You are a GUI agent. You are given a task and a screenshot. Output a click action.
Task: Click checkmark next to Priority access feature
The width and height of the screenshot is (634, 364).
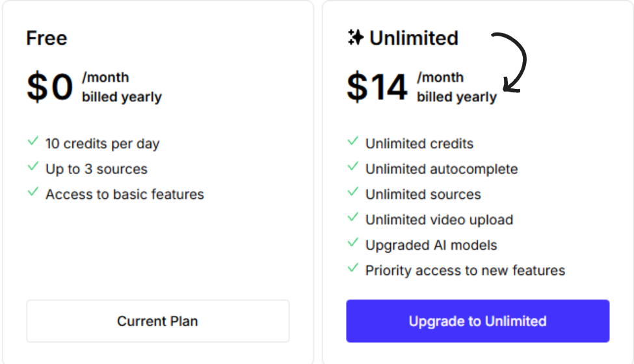tap(353, 268)
